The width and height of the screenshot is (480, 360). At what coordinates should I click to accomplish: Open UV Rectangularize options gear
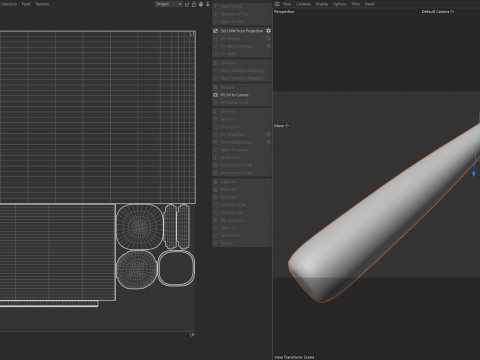coord(268,142)
